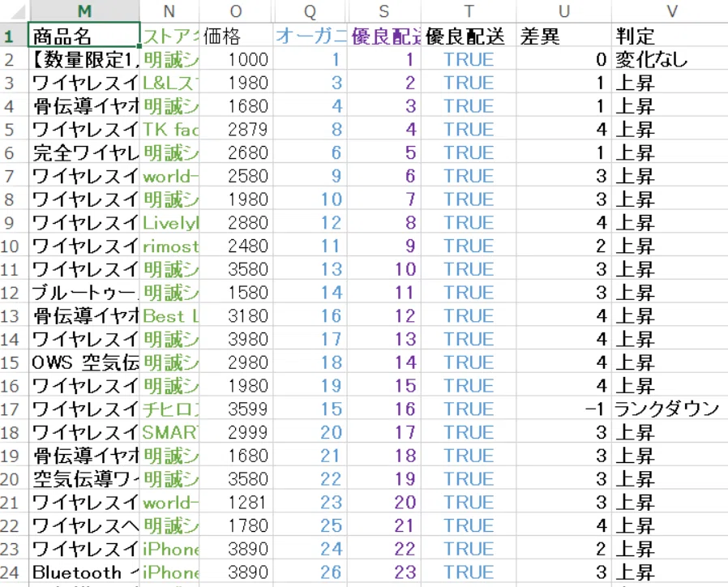This screenshot has width=728, height=587.
Task: Select column U header
Action: point(564,11)
